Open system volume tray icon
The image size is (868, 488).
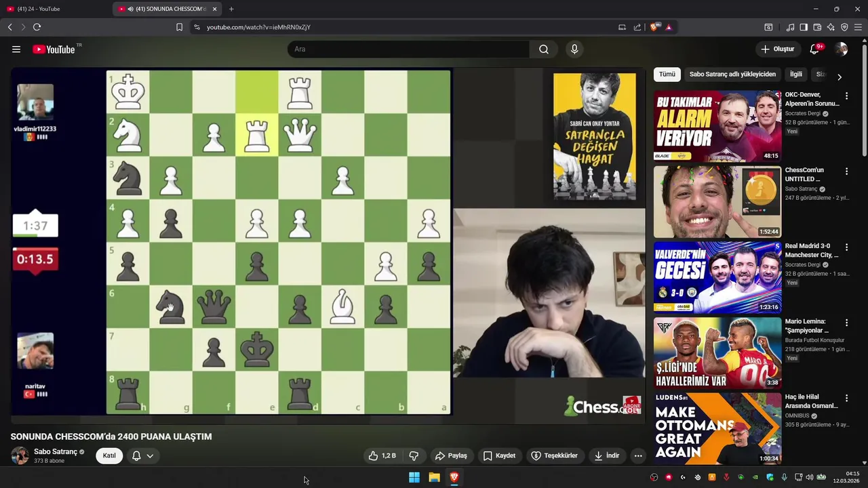tap(810, 477)
